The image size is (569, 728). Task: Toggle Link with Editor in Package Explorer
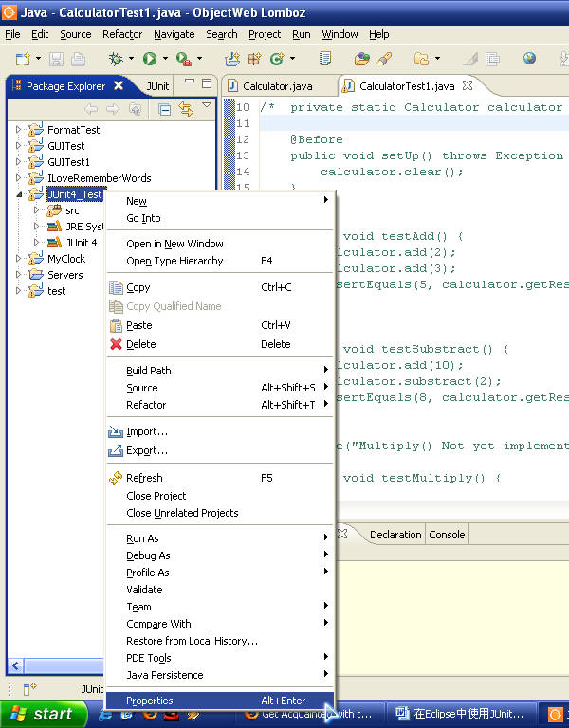point(186,110)
